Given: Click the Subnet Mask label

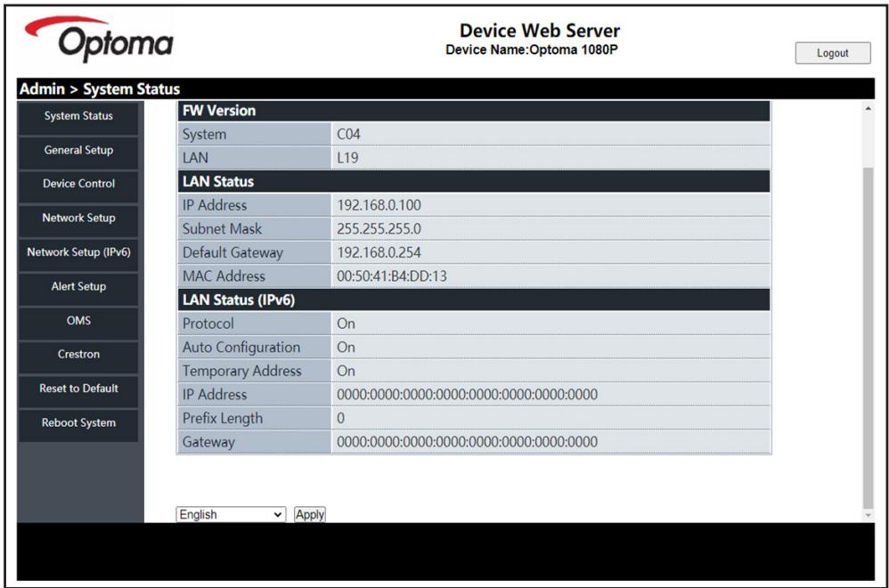Looking at the screenshot, I should click(x=223, y=229).
